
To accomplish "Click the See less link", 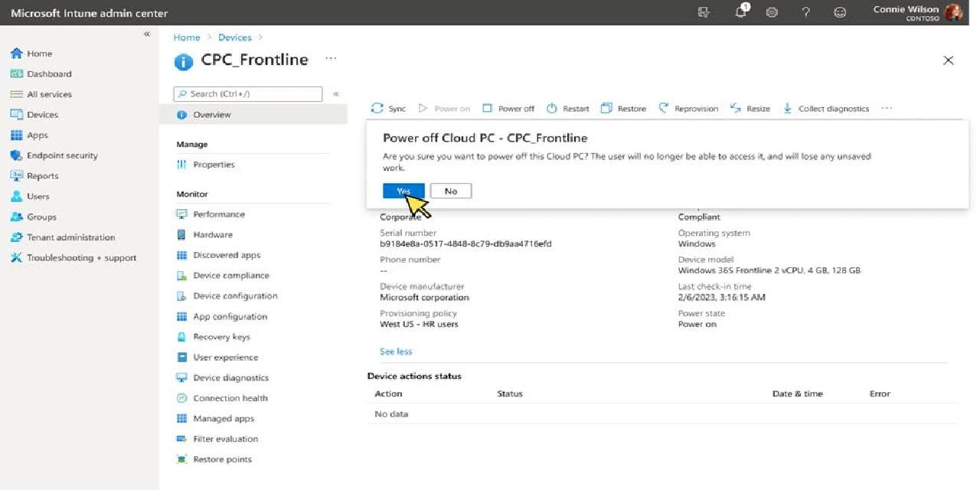I will pos(396,351).
